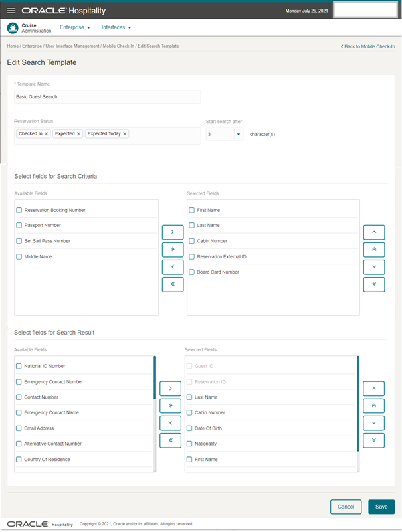Move Search Result field to bottom
Viewport: 402px width, 532px height.
click(374, 440)
